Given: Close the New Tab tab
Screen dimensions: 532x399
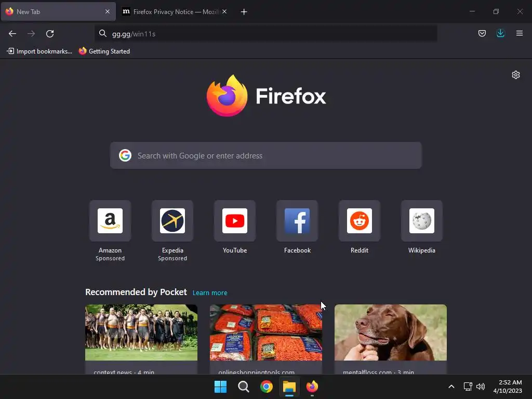Looking at the screenshot, I should pos(107,11).
